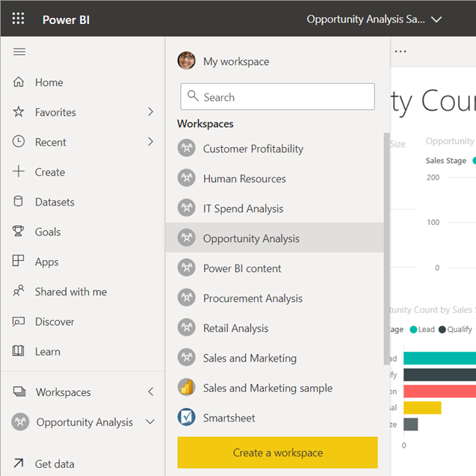The height and width of the screenshot is (476, 476).
Task: Collapse navigation pane with hamburger icon
Action: (19, 52)
